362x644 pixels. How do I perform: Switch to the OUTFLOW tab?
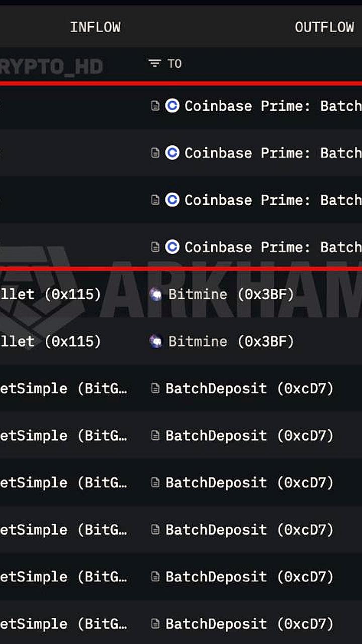pyautogui.click(x=324, y=27)
